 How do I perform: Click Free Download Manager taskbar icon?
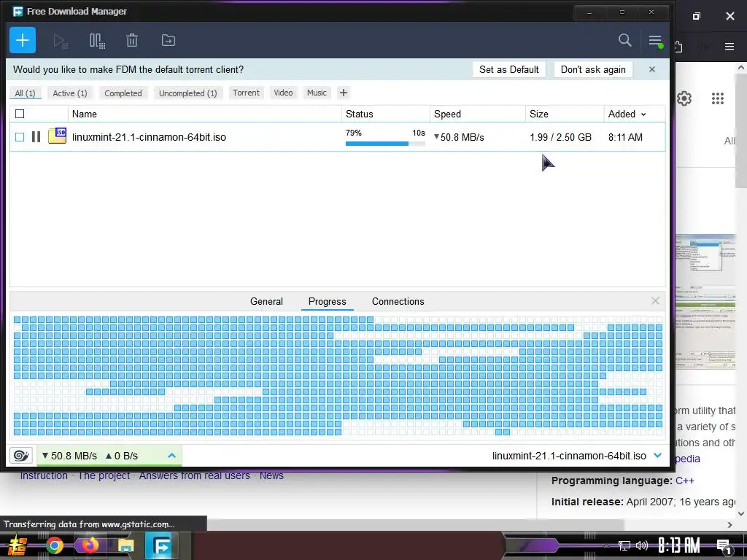[161, 545]
